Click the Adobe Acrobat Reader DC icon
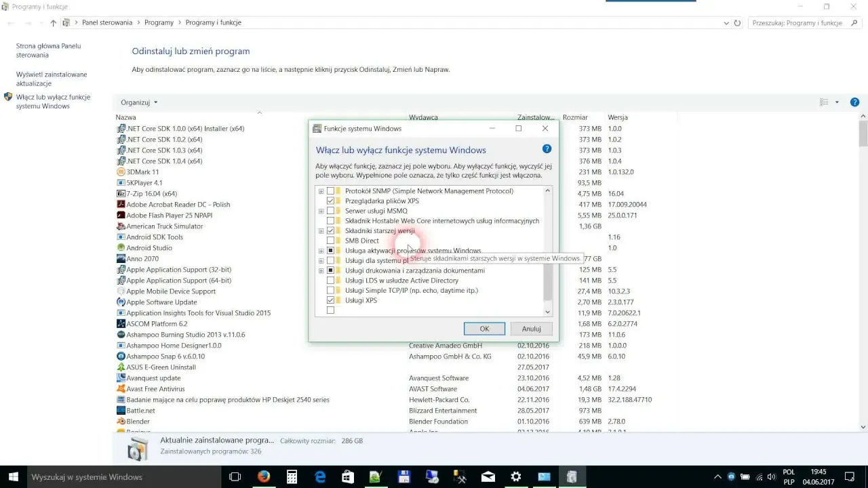868x488 pixels. [x=121, y=205]
